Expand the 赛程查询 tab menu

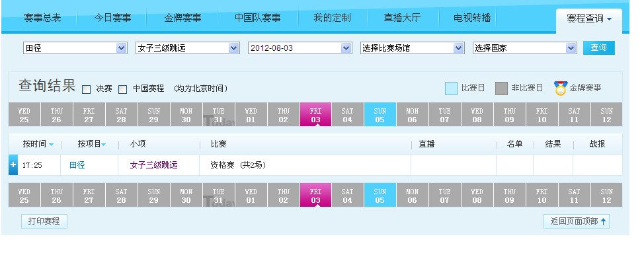click(x=589, y=19)
